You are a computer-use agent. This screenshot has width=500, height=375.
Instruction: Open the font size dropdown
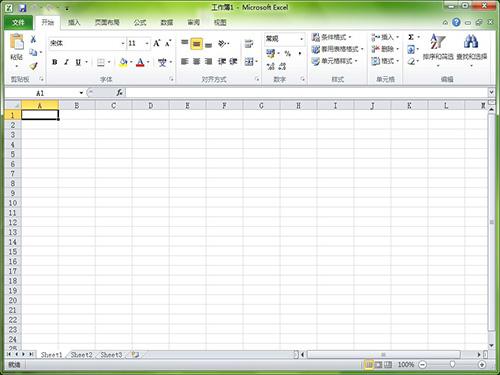click(x=147, y=43)
